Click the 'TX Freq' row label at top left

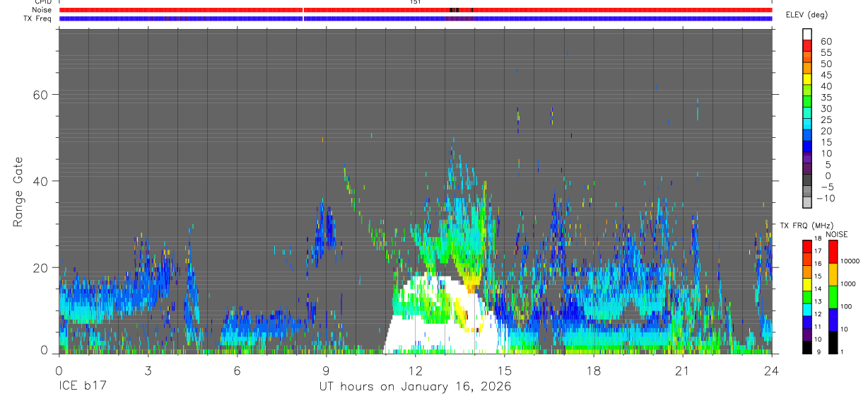coord(39,18)
